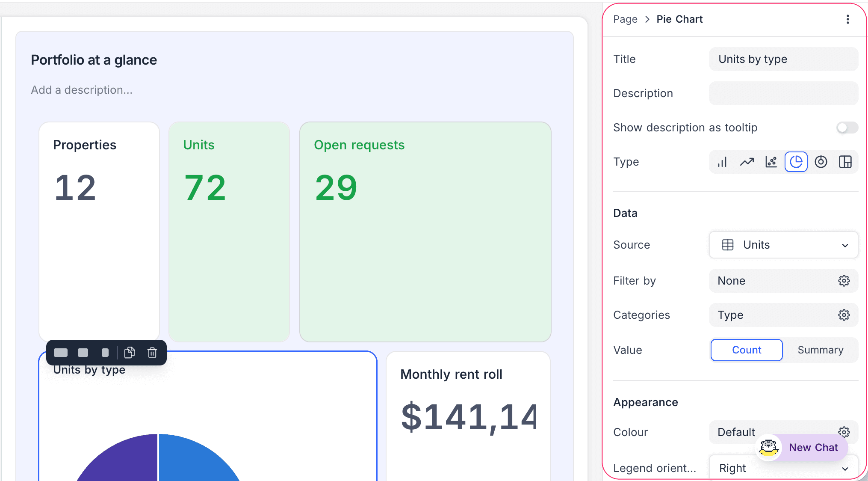Click the Data section heading
868x481 pixels.
(x=625, y=213)
